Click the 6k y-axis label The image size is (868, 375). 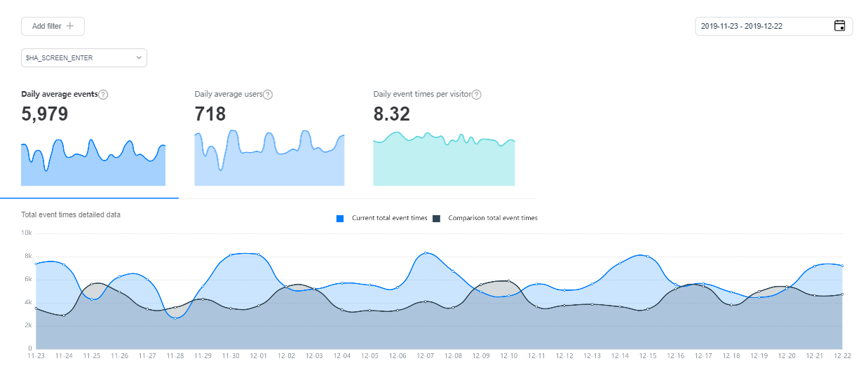click(x=29, y=279)
